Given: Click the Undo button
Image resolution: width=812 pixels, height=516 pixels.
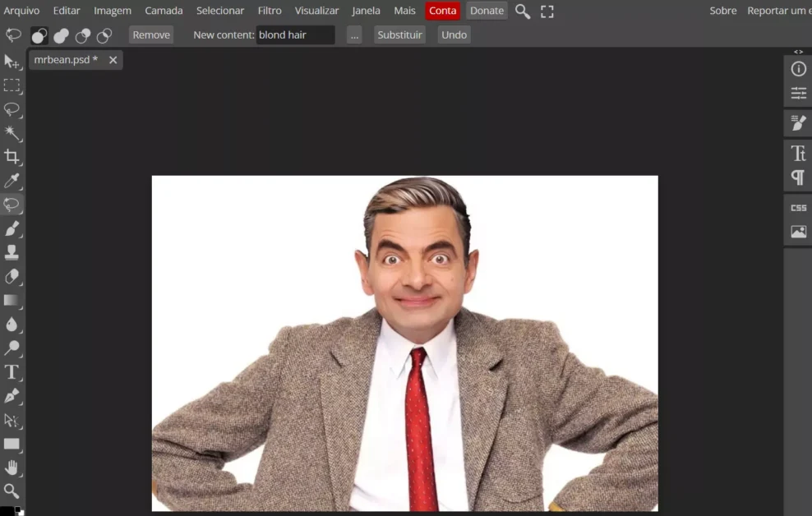Looking at the screenshot, I should pos(454,35).
